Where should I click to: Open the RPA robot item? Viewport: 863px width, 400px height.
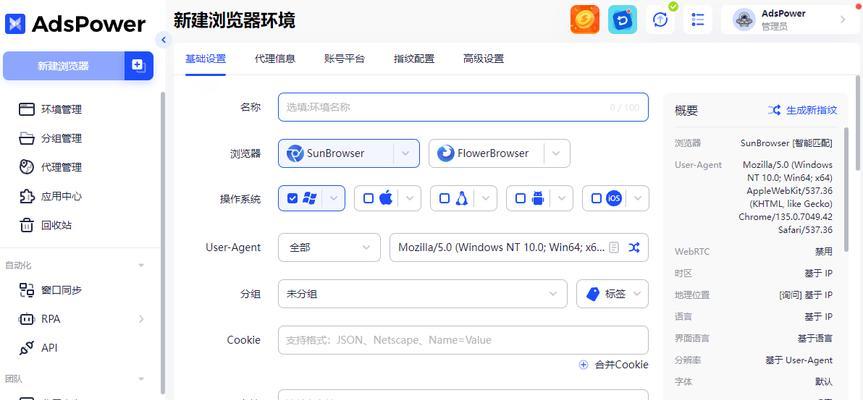click(x=40, y=319)
